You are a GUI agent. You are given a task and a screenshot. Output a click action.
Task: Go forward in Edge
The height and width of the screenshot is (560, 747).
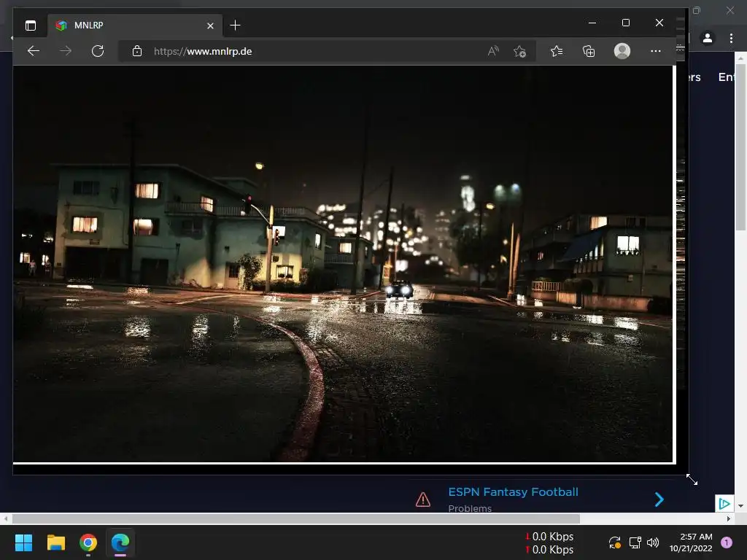tap(66, 51)
